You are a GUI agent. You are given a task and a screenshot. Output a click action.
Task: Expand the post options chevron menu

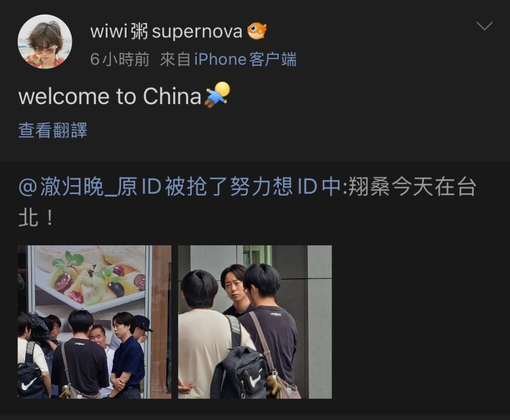coord(484,26)
